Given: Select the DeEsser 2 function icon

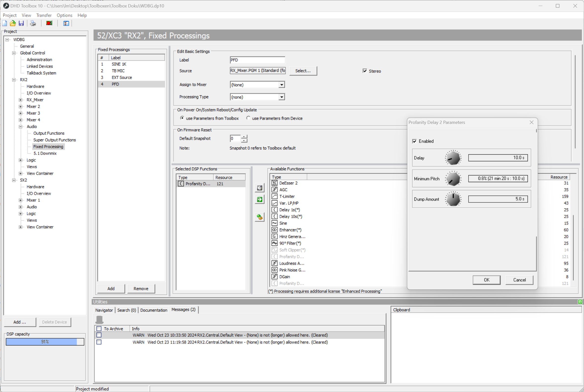Looking at the screenshot, I should (275, 183).
